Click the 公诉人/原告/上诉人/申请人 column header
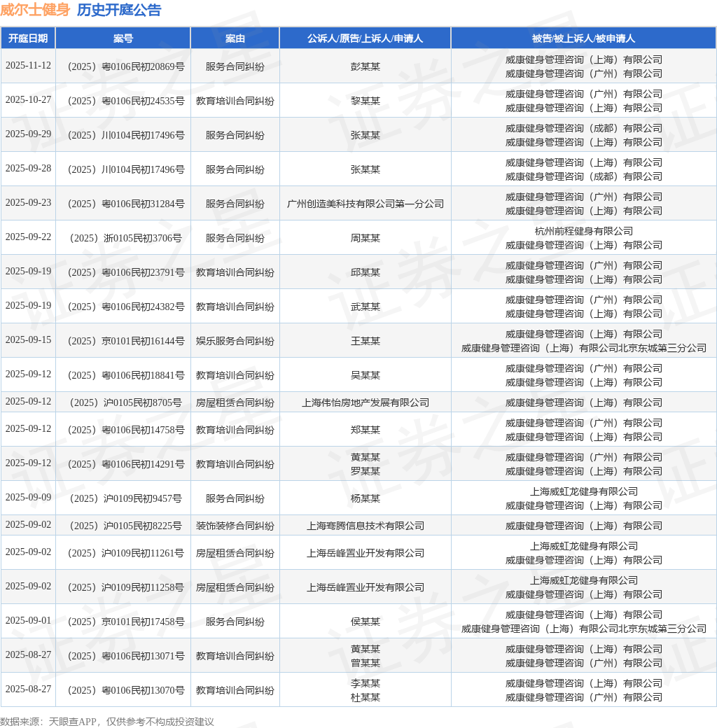Viewport: 717px width, 728px height. (365, 38)
